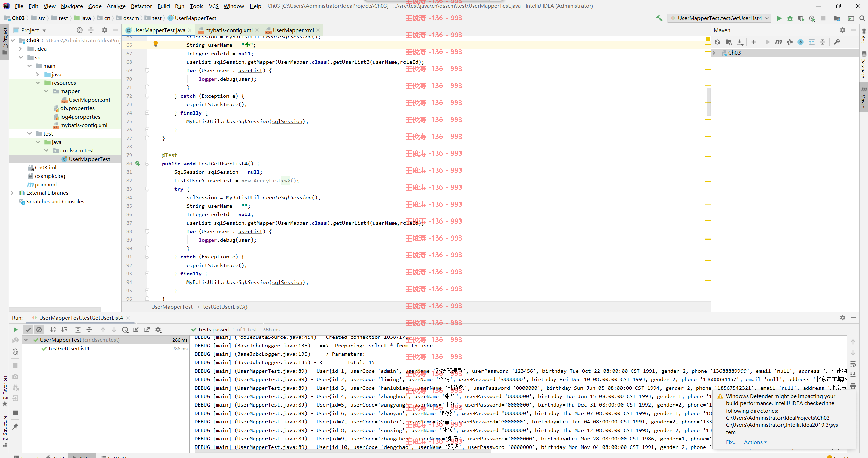The width and height of the screenshot is (868, 458).
Task: Open Actions dropdown in Defender notification
Action: pyautogui.click(x=755, y=442)
